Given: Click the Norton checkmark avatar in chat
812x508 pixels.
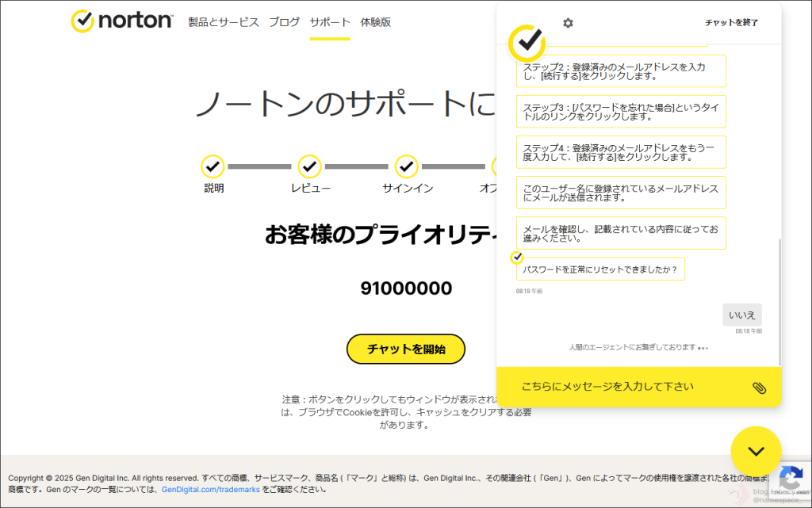Looking at the screenshot, I should point(527,43).
